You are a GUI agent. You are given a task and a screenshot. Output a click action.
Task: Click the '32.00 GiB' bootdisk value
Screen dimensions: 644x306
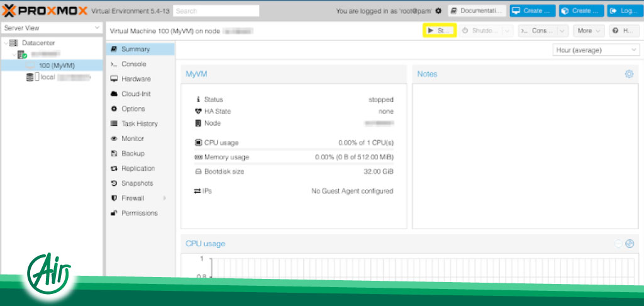click(379, 171)
